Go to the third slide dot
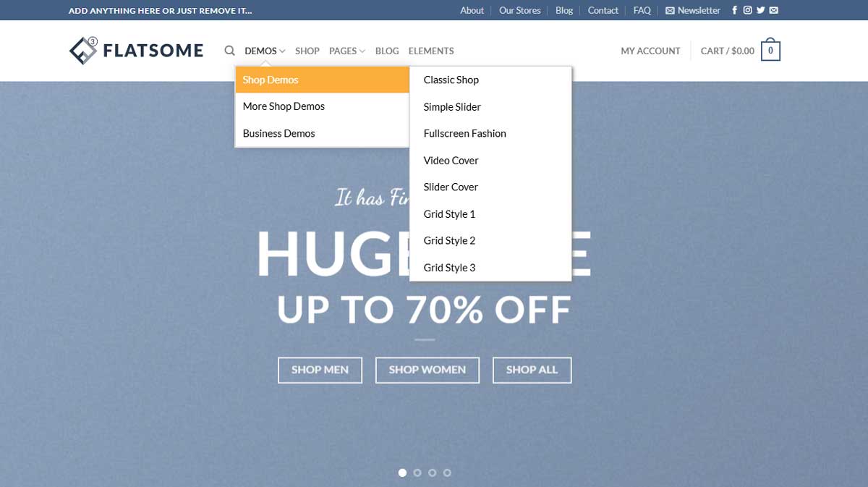This screenshot has width=868, height=487. pos(432,473)
